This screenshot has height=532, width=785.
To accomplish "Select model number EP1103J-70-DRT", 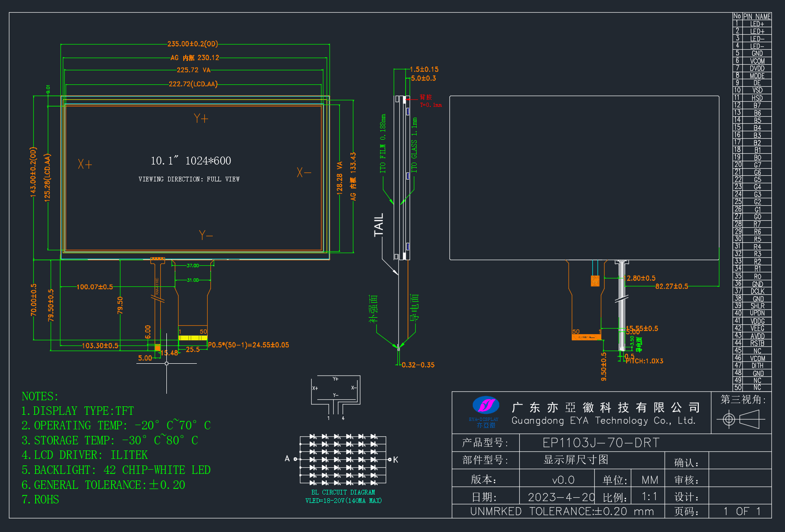I will pyautogui.click(x=601, y=443).
